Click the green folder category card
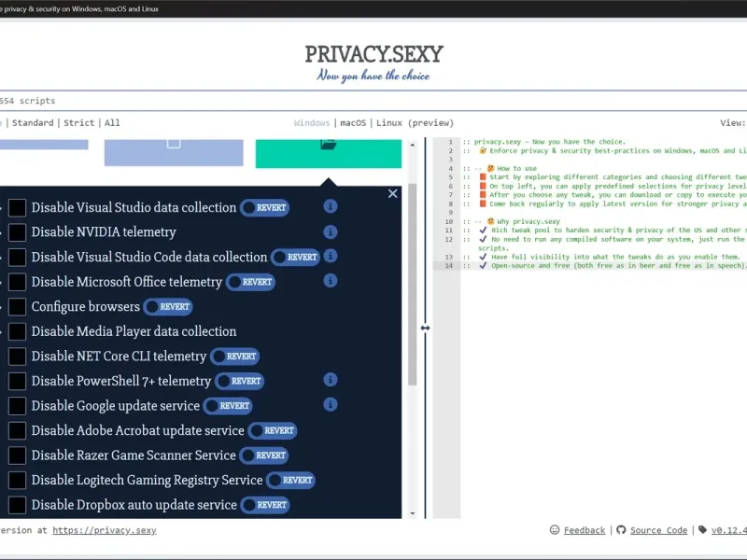 (329, 153)
